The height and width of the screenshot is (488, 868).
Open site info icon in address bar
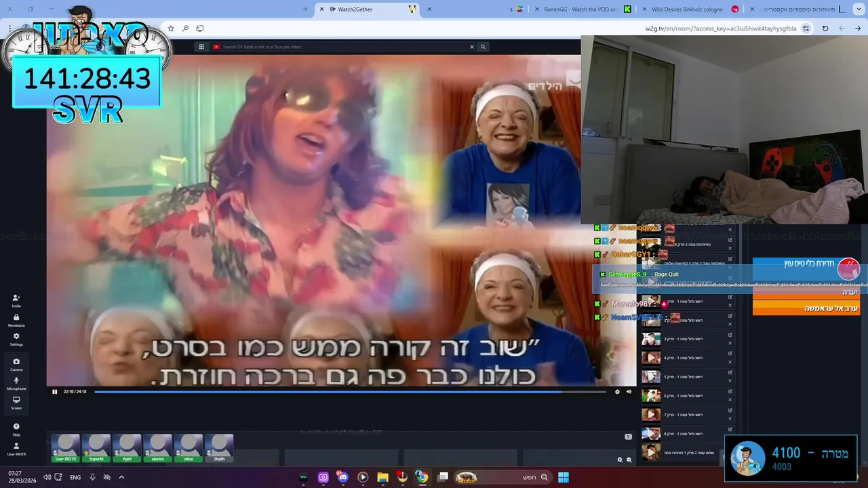(806, 28)
